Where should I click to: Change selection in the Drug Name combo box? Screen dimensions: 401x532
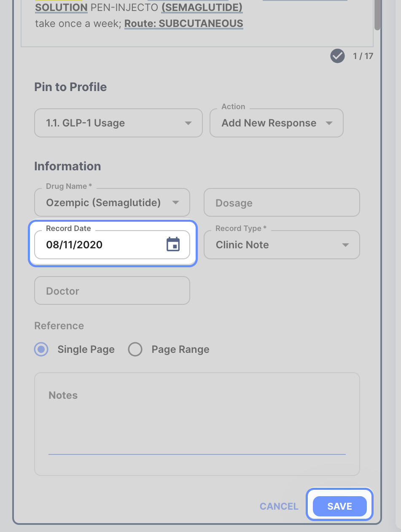coord(112,202)
